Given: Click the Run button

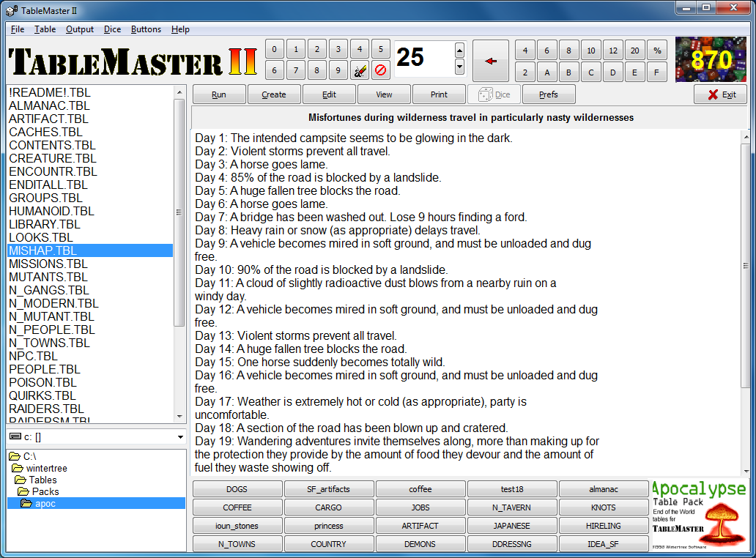Looking at the screenshot, I should tap(219, 94).
